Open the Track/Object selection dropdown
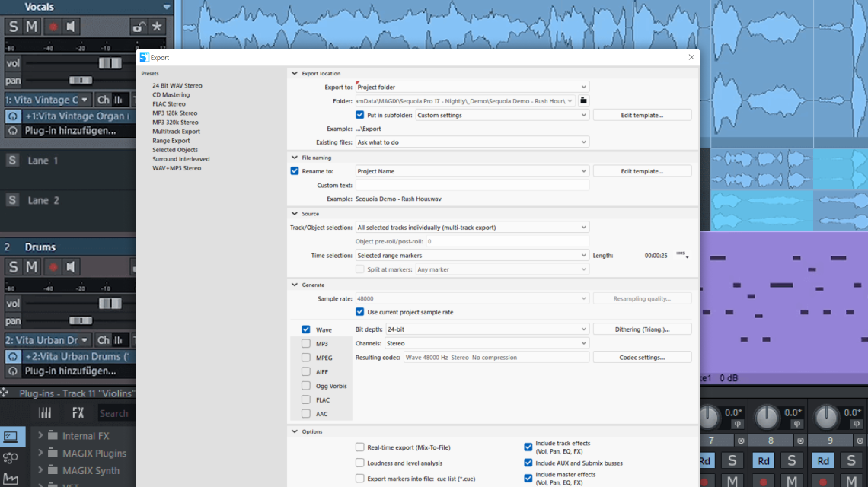This screenshot has width=868, height=487. 472,228
